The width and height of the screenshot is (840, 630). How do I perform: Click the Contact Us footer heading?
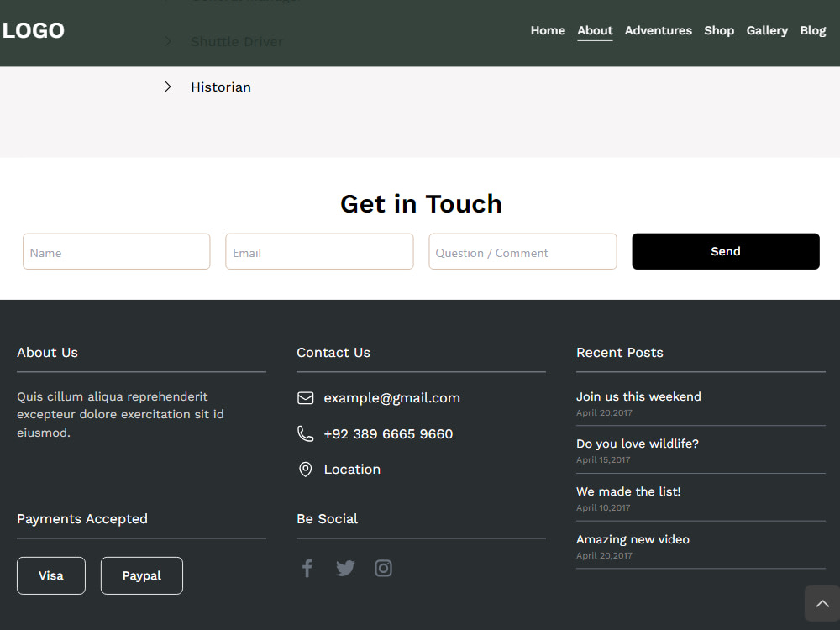(x=333, y=353)
